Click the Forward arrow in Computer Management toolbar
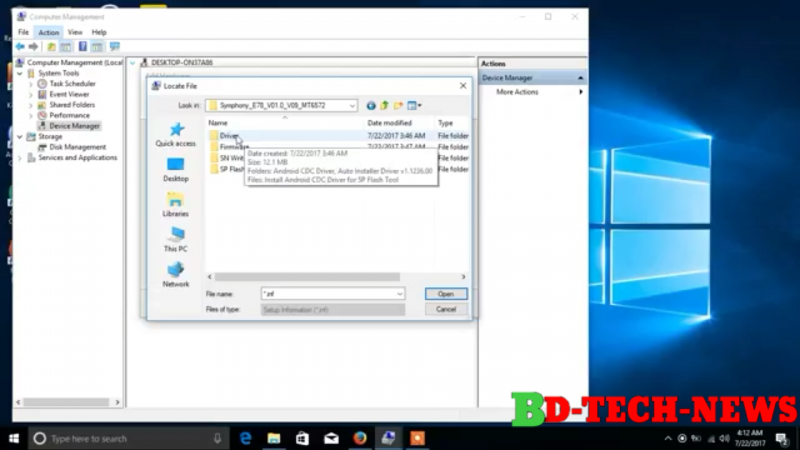The width and height of the screenshot is (800, 450). tap(33, 47)
